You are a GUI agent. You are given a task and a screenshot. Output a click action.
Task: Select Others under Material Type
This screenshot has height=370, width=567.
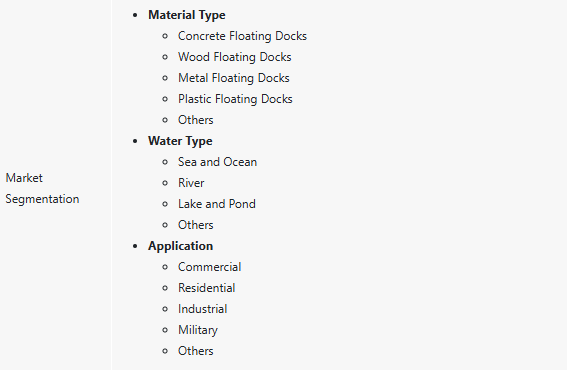196,120
